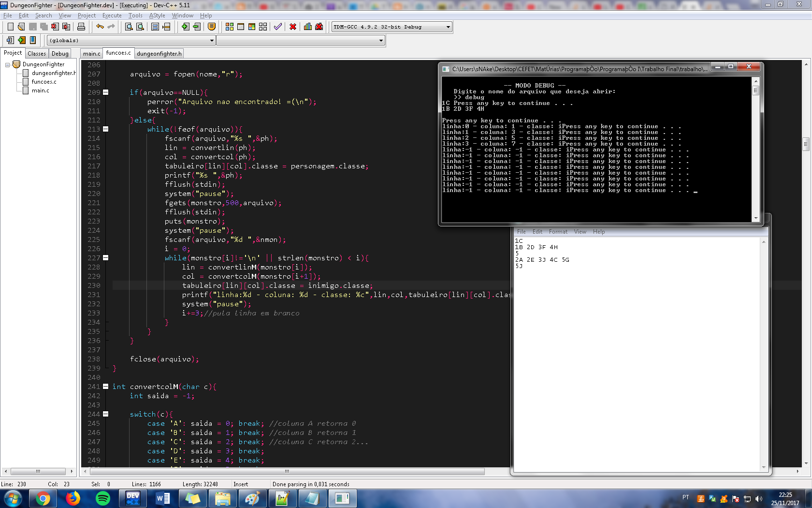Image resolution: width=812 pixels, height=508 pixels.
Task: Stop execution with the red X icon
Action: point(293,27)
